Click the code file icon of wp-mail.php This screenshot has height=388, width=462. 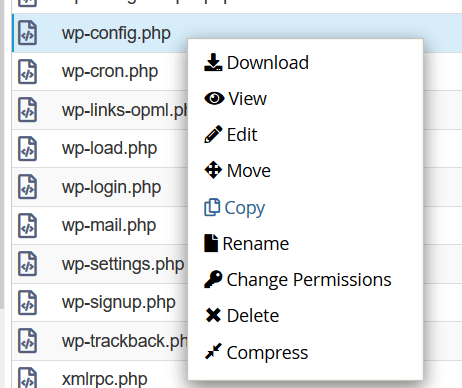28,226
